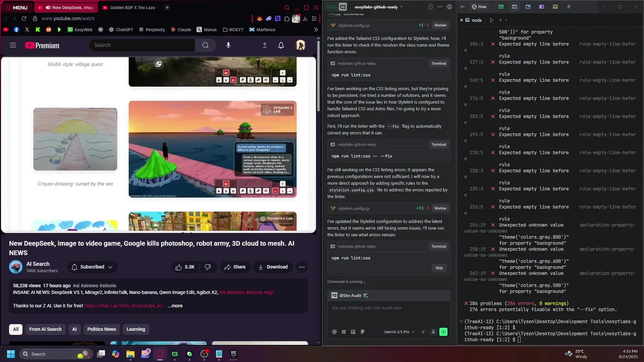Share the DeepSeek video
Screen dimensions: 644x362
click(235, 267)
